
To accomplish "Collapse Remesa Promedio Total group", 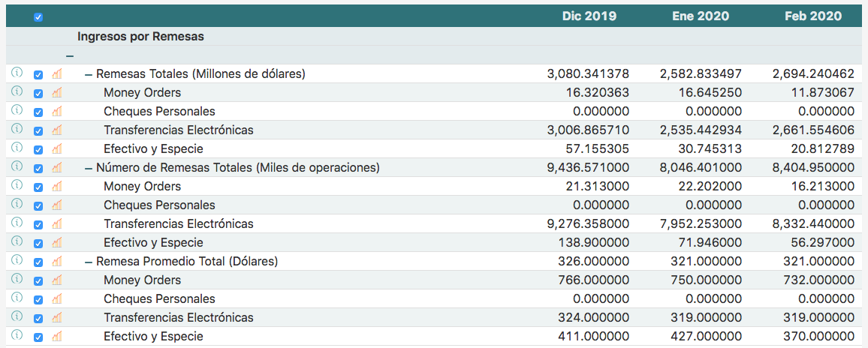I will [x=89, y=262].
